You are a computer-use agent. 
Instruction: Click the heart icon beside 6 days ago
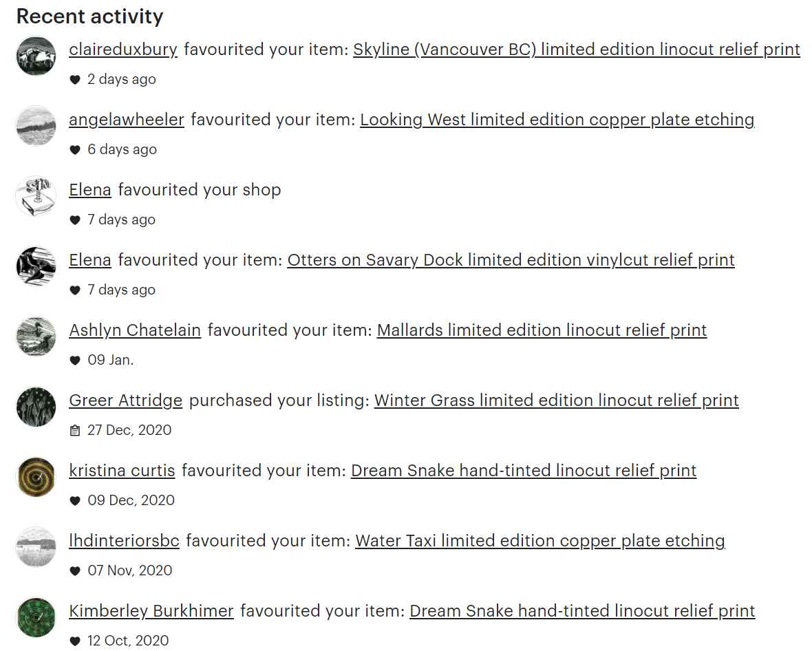[75, 149]
